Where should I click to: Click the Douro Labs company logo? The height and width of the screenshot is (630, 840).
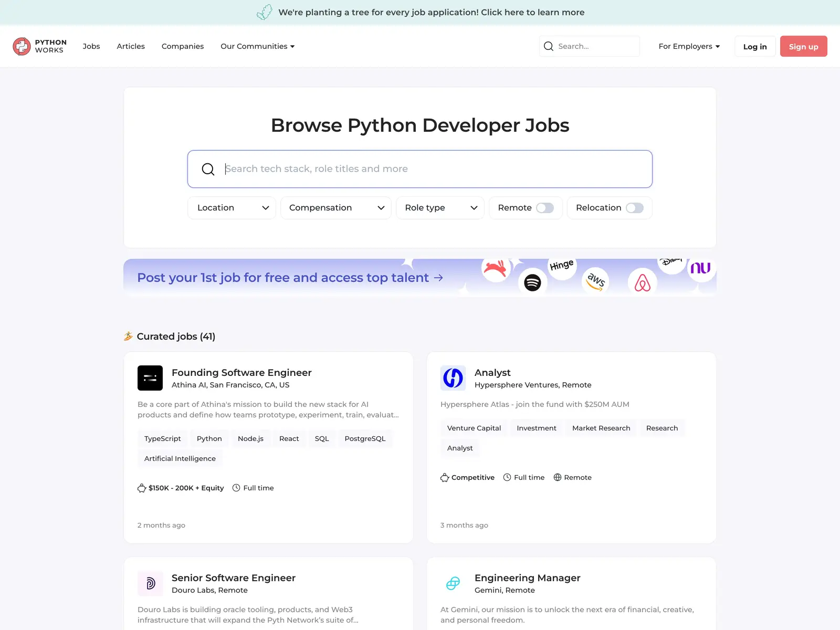coord(150,583)
